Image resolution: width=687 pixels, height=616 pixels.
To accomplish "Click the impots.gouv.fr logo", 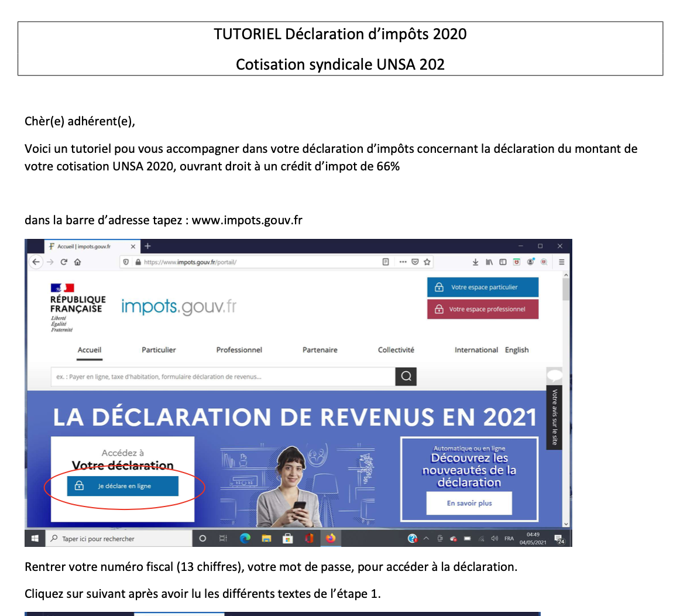I will point(178,306).
